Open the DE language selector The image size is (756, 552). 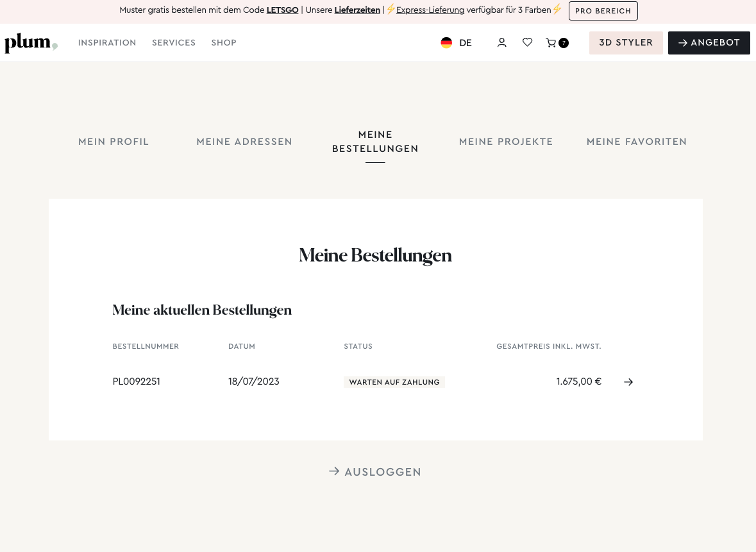[x=466, y=43]
